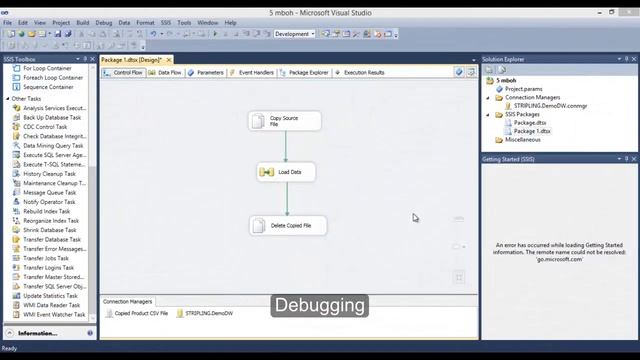
Task: Collapse SSIS Packages node in Solution Explorer
Action: click(x=488, y=115)
